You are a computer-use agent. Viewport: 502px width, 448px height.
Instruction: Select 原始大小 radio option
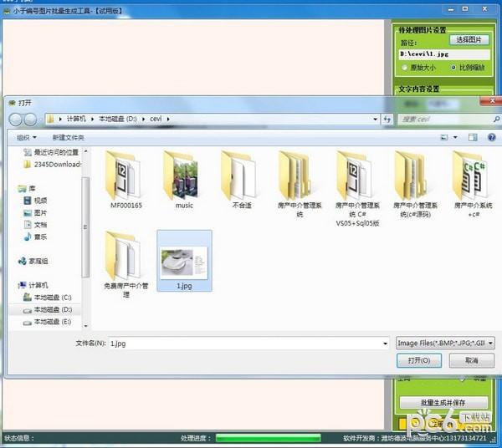(406, 67)
